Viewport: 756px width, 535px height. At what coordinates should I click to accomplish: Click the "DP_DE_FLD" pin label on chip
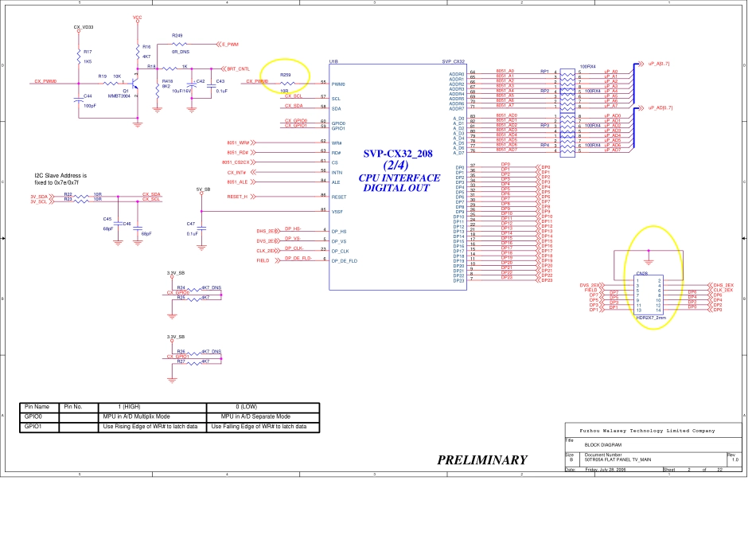tap(345, 261)
